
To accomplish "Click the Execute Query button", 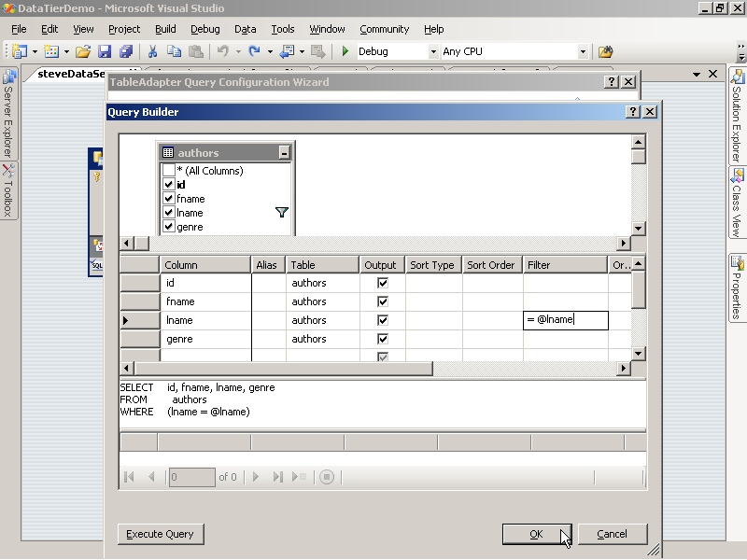I will (x=161, y=534).
